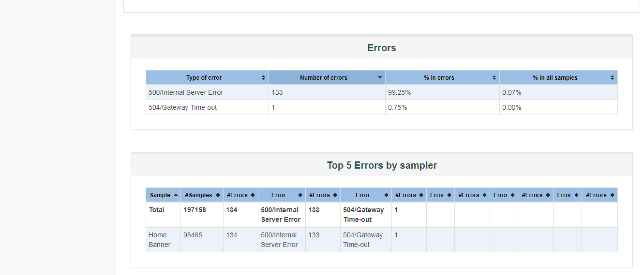Image resolution: width=644 pixels, height=275 pixels.
Task: Select 500/Internal Server Error in Errors table
Action: tap(186, 92)
